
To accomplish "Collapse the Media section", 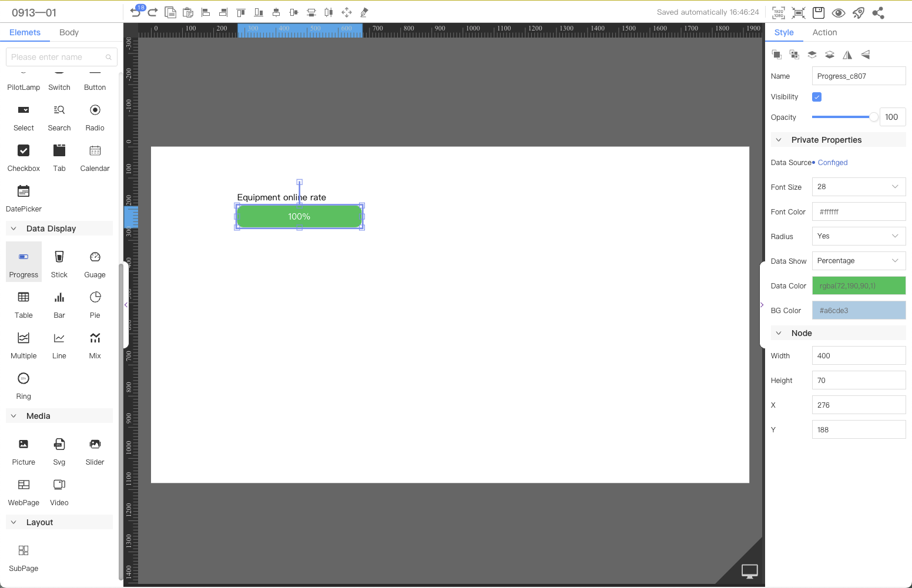I will coord(14,415).
